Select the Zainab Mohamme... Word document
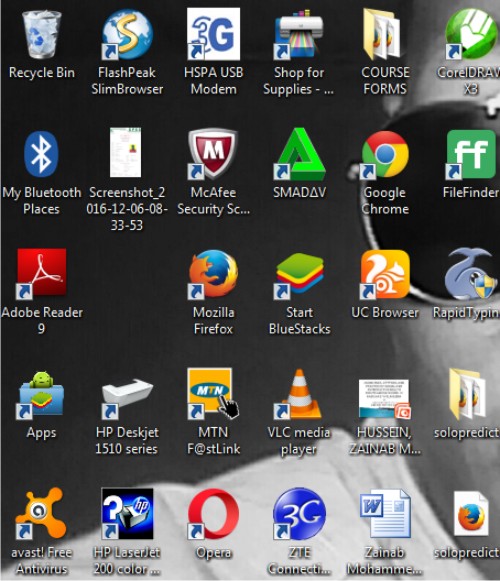Screen dimensions: 500x581 pyautogui.click(x=385, y=514)
